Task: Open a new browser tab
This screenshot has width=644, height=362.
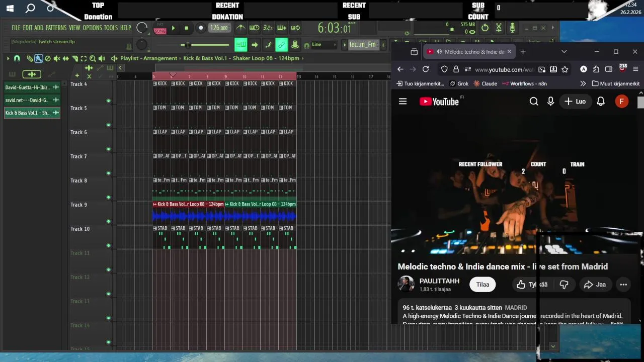Action: point(523,52)
